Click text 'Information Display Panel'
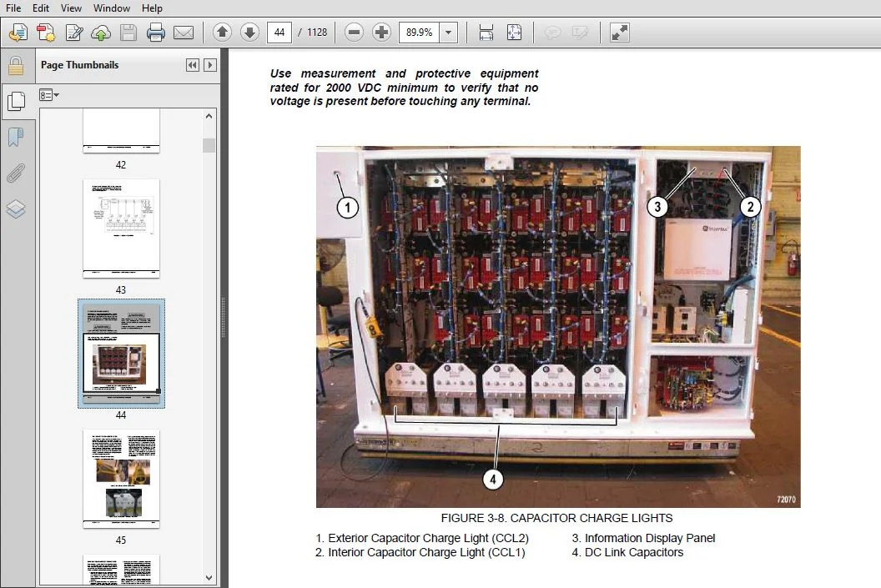 point(650,538)
